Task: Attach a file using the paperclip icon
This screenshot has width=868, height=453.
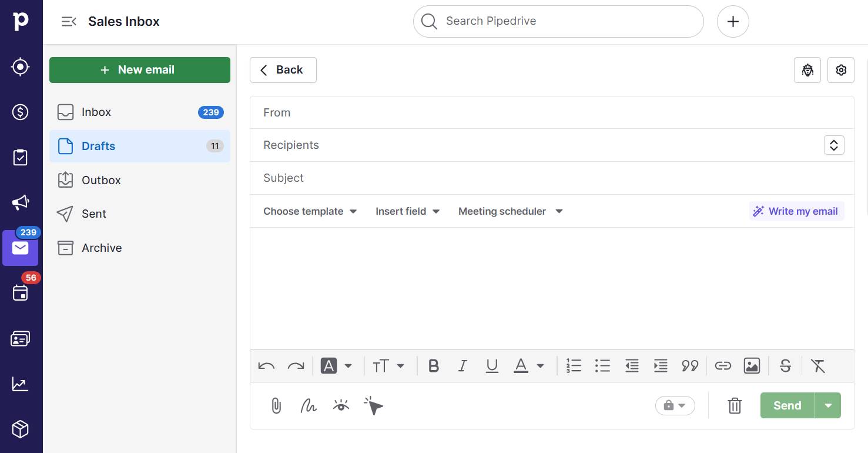Action: pyautogui.click(x=276, y=405)
